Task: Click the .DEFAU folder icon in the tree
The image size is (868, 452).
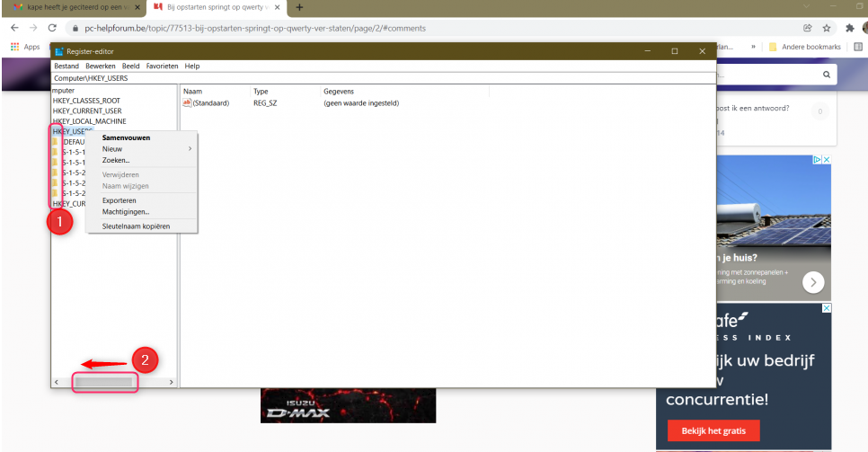Action: coord(55,142)
